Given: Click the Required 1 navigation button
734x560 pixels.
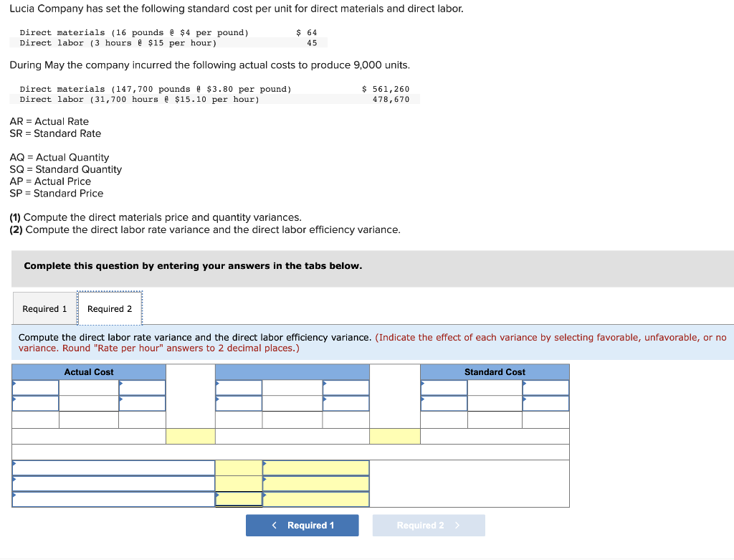Looking at the screenshot, I should click(x=302, y=525).
